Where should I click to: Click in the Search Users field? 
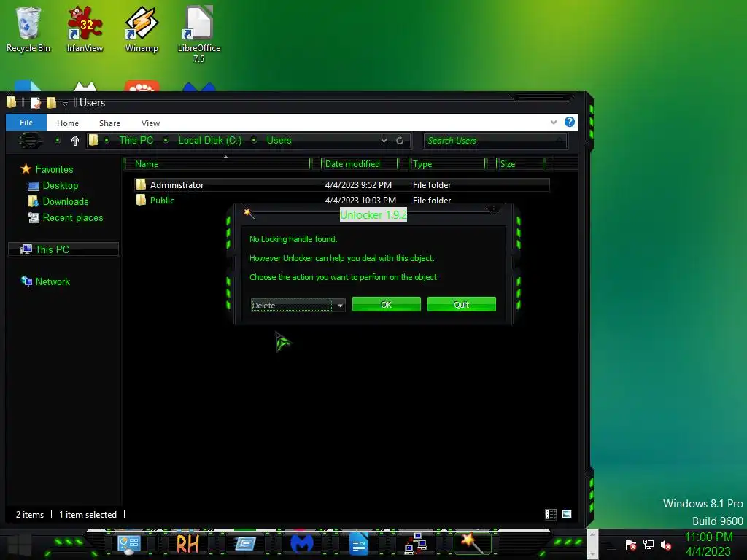pyautogui.click(x=495, y=141)
